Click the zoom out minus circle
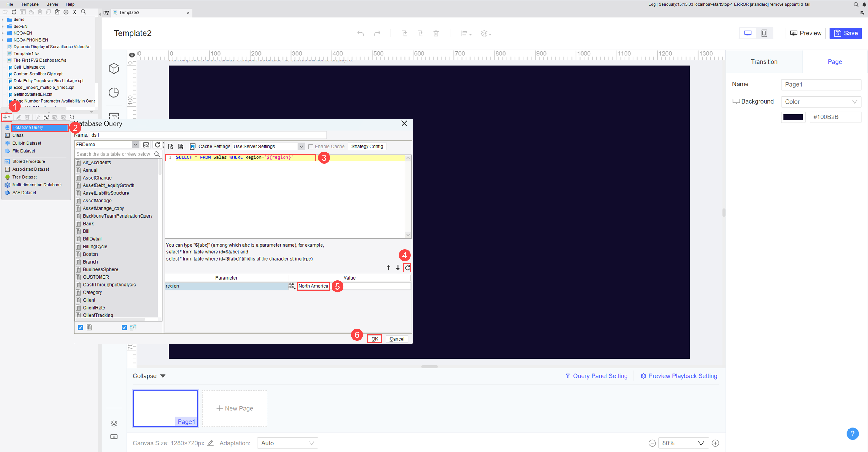868x452 pixels. 652,443
